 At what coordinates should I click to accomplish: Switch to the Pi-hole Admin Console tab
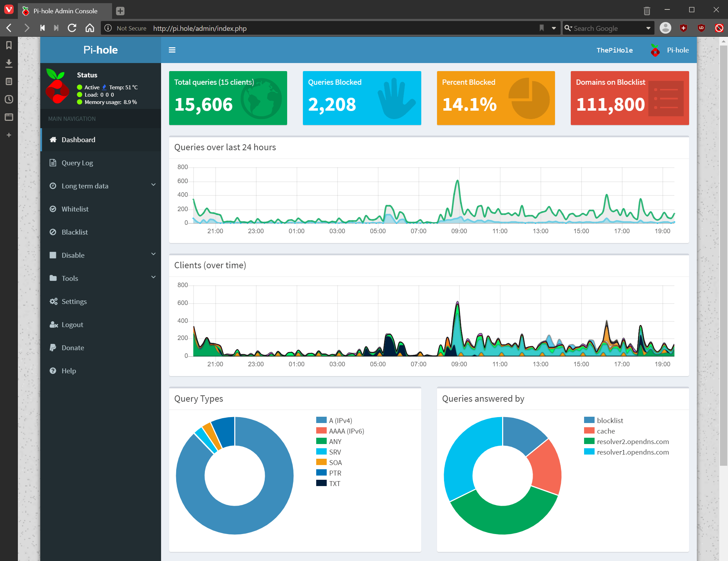(65, 11)
